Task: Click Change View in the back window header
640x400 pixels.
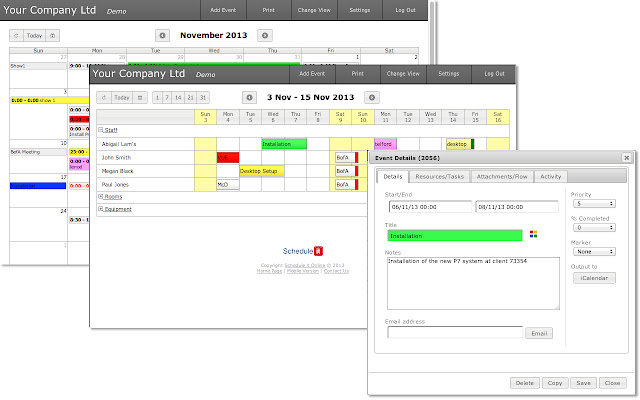Action: point(314,10)
